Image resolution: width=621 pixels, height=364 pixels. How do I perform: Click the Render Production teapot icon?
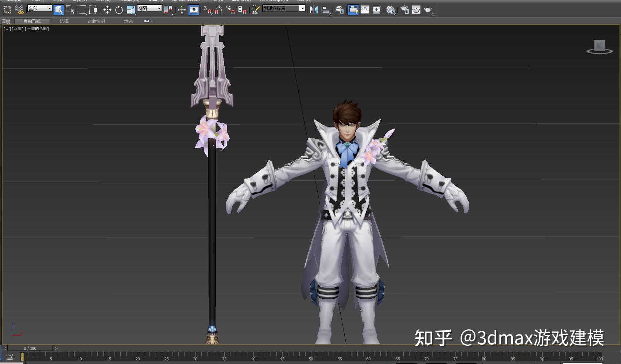pos(428,10)
